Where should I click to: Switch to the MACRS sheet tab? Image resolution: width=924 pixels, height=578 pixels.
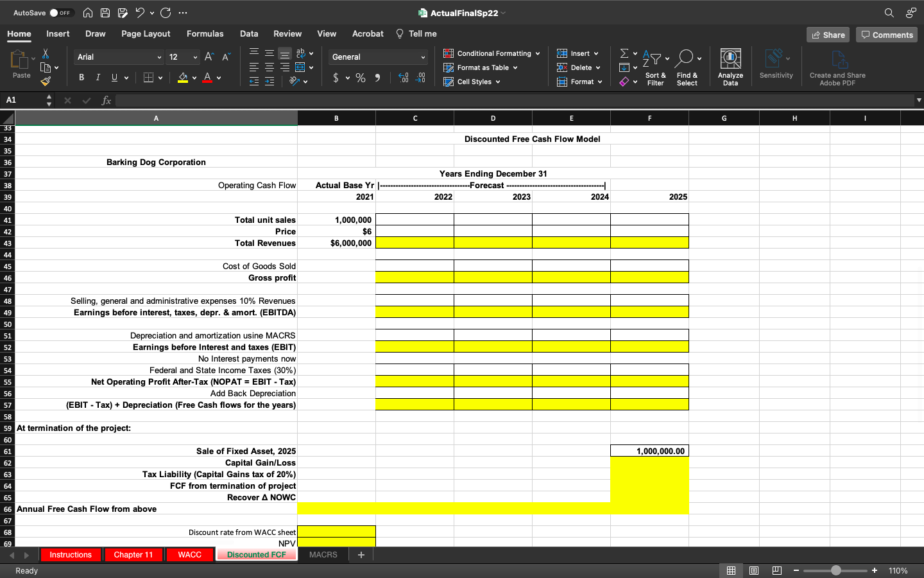(323, 555)
